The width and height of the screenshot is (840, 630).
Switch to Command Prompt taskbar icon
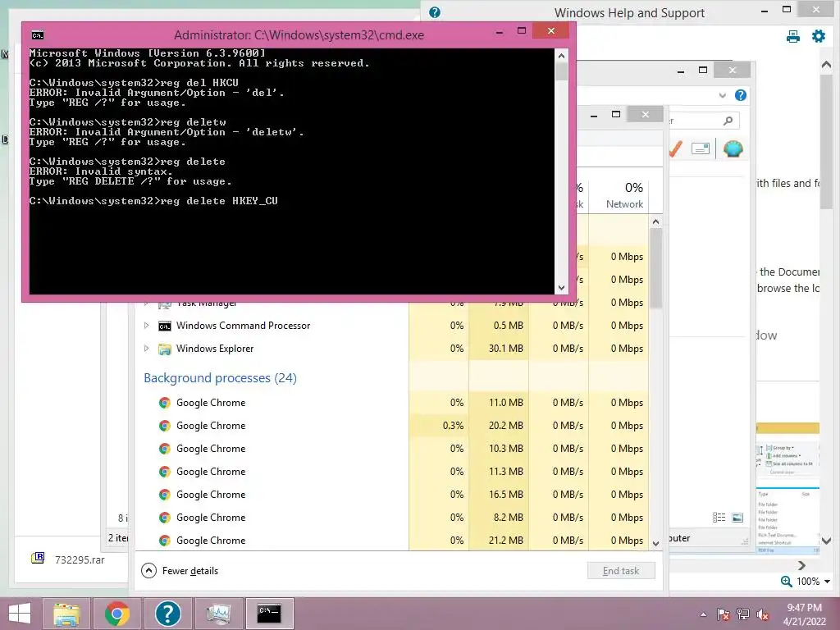click(x=269, y=614)
